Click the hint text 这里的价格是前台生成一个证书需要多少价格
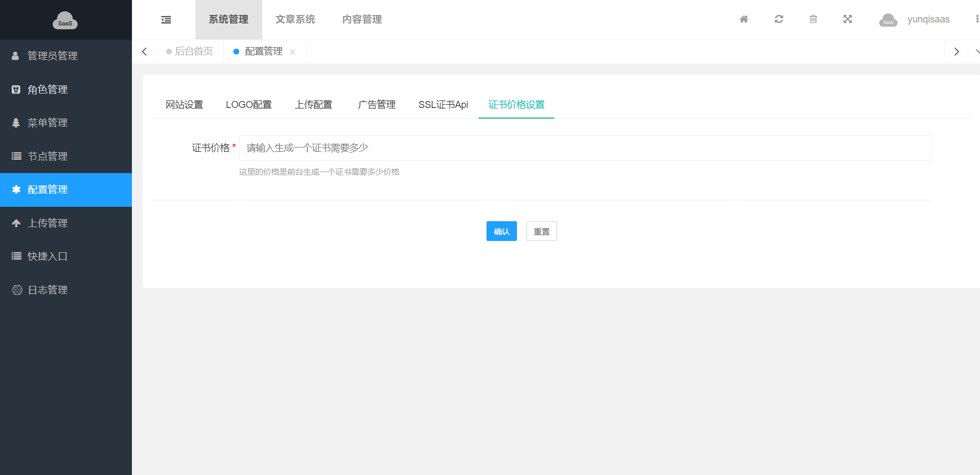980x475 pixels. click(x=319, y=172)
